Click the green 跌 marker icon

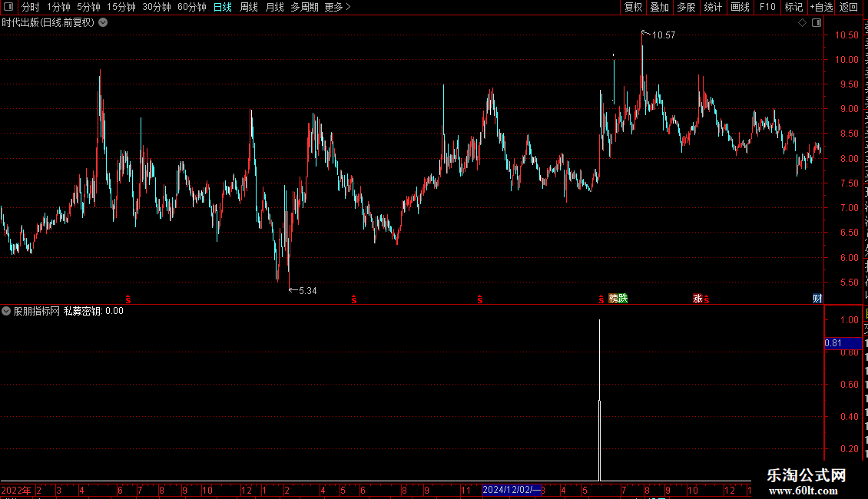pyautogui.click(x=623, y=298)
